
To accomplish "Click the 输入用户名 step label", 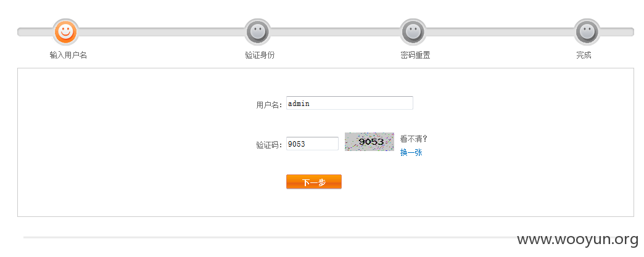I will 68,55.
